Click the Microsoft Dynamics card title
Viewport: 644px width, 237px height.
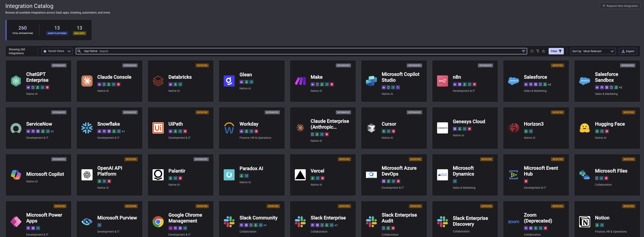pos(463,171)
